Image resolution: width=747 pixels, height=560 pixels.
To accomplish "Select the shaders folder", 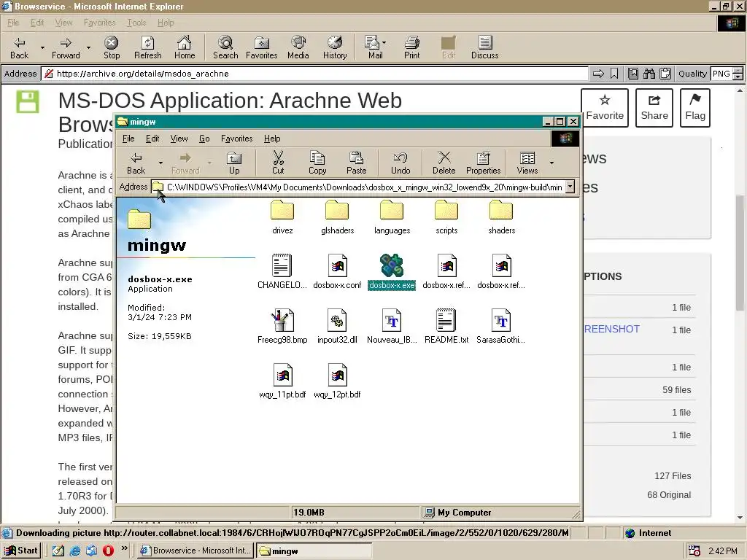I will [x=501, y=217].
